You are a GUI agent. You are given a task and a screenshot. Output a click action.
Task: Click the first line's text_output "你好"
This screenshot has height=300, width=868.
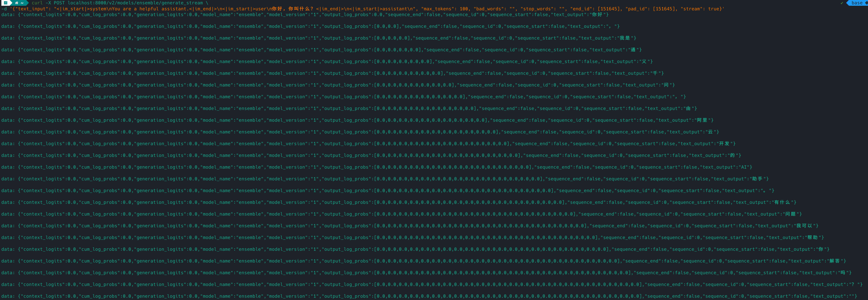[597, 14]
